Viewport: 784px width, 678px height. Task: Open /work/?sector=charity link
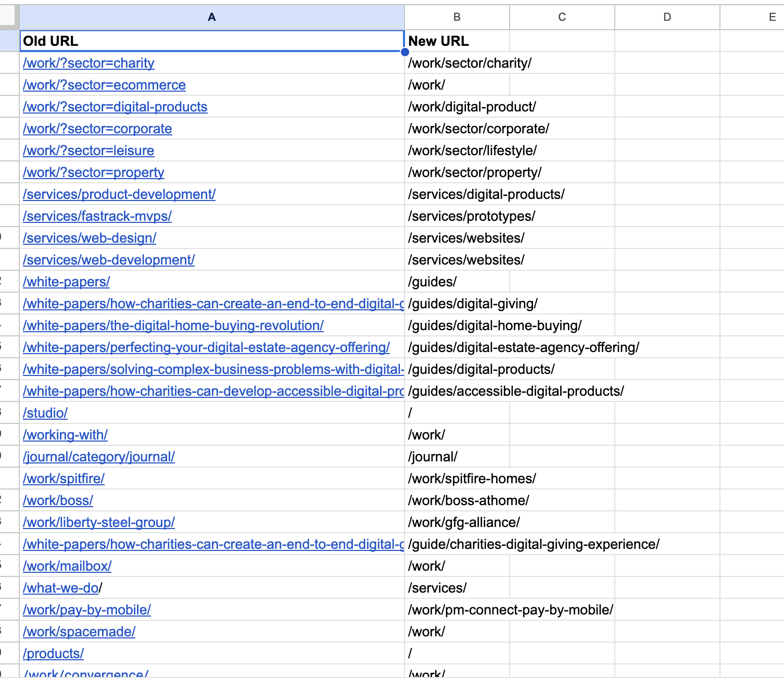pos(88,63)
